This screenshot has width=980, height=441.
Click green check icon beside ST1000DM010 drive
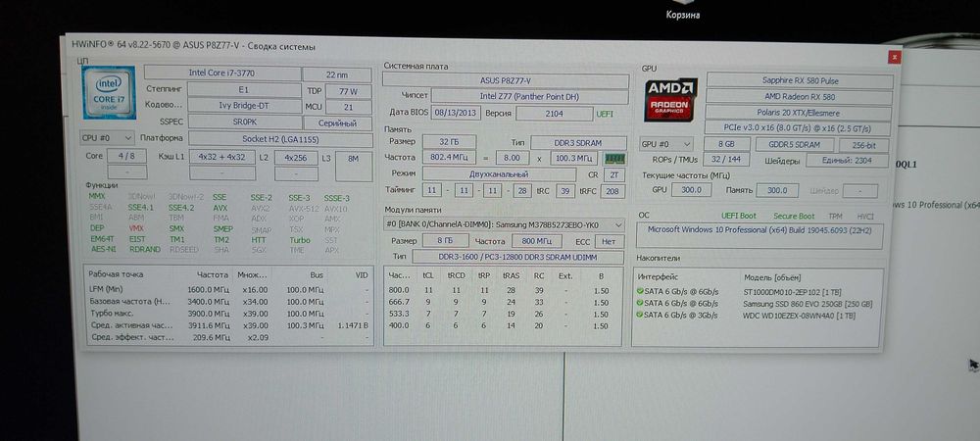tap(639, 292)
